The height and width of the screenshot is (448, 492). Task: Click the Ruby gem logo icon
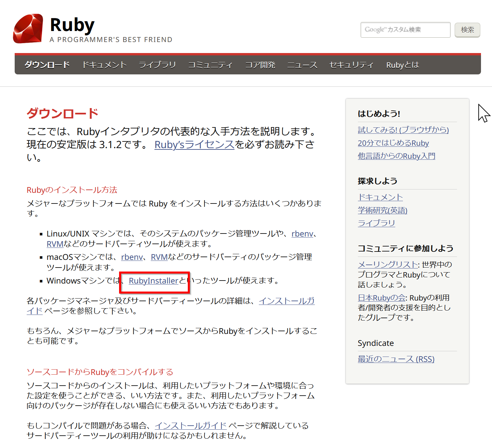[28, 29]
